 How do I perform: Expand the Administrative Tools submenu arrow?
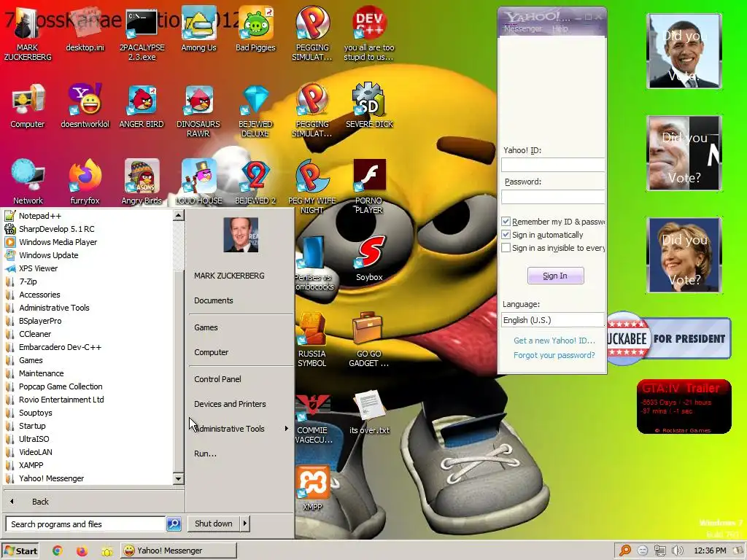[286, 429]
